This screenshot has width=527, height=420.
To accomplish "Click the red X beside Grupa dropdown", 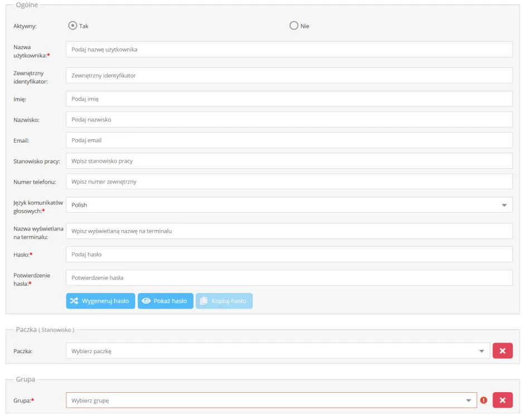I will tap(502, 400).
